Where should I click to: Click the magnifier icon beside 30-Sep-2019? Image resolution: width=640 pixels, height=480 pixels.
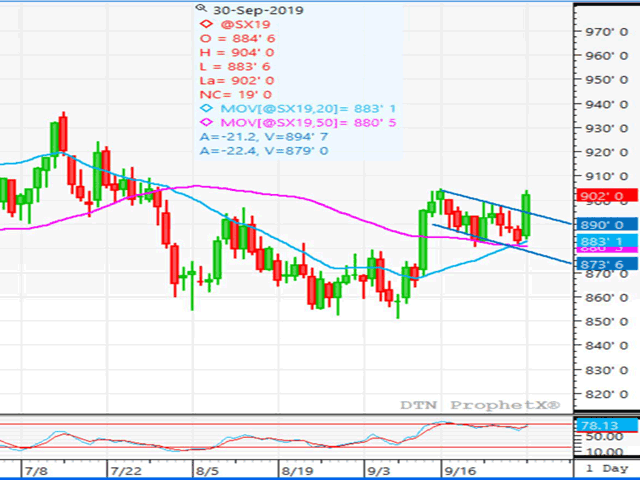point(203,10)
